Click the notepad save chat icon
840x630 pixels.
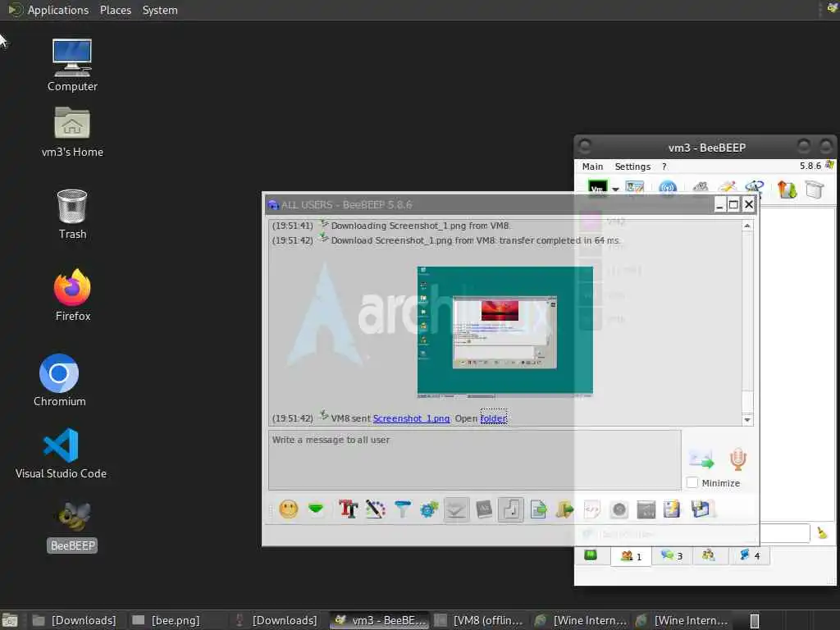(672, 509)
